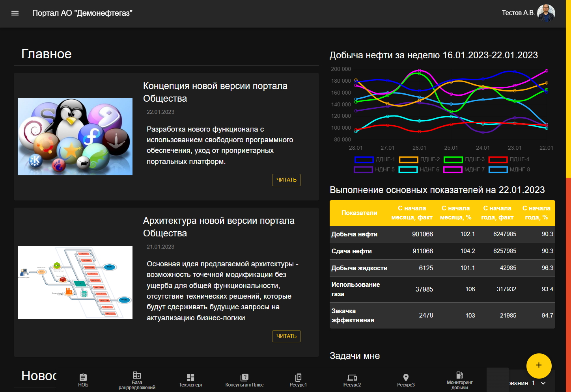Open Ресурс1 in bottom navigation
This screenshot has width=571, height=392.
(298, 377)
